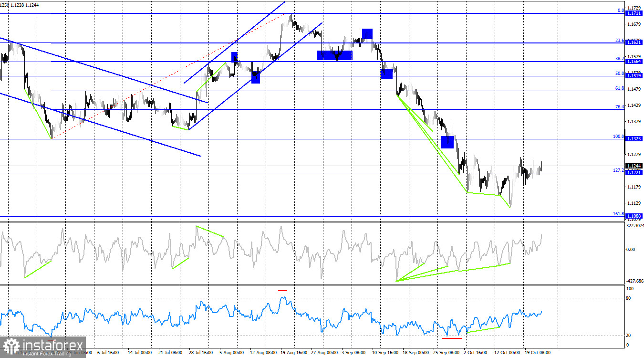Screen dimensions: 644x358
Task: Select the 1.1088 price level label
Action: 634,216
